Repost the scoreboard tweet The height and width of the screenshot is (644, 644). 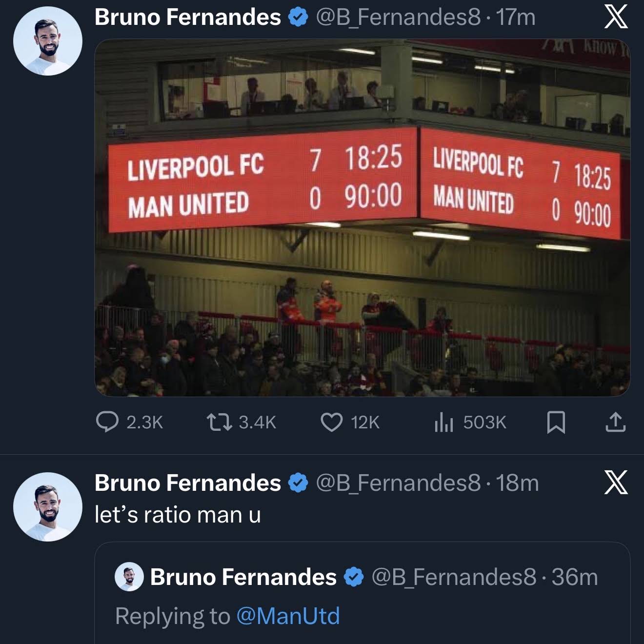219,423
